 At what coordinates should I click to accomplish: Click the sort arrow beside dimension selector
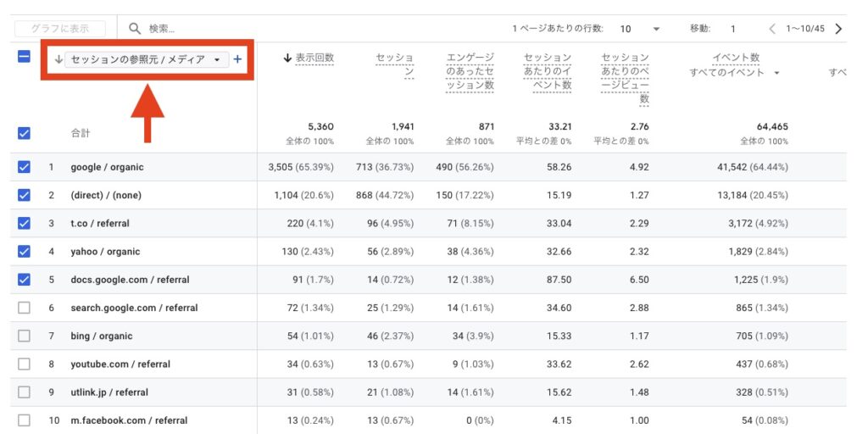(58, 60)
